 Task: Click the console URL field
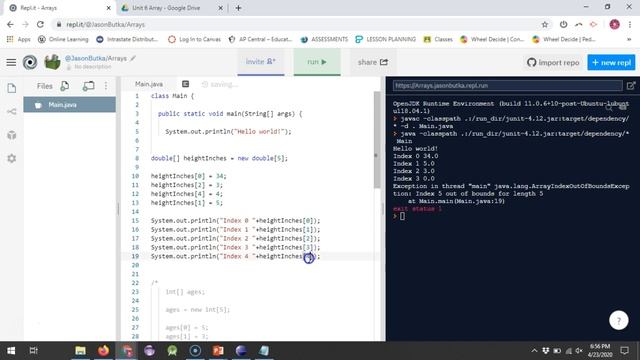pyautogui.click(x=507, y=86)
